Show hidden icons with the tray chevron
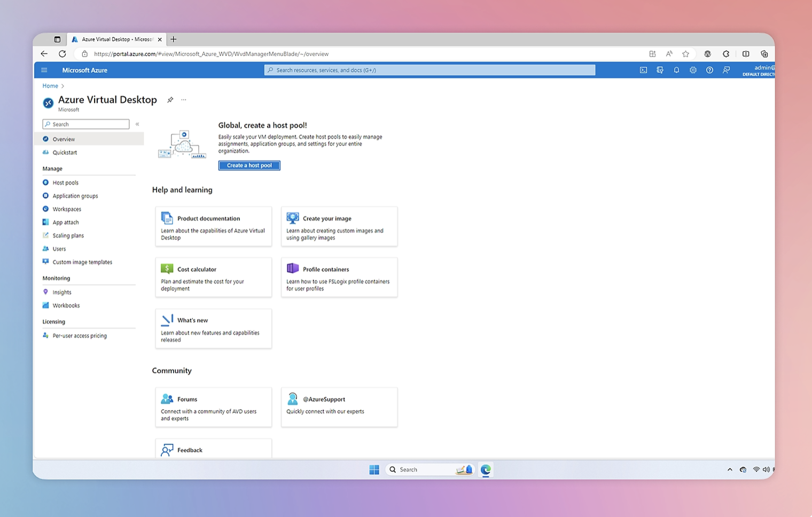 (x=730, y=469)
